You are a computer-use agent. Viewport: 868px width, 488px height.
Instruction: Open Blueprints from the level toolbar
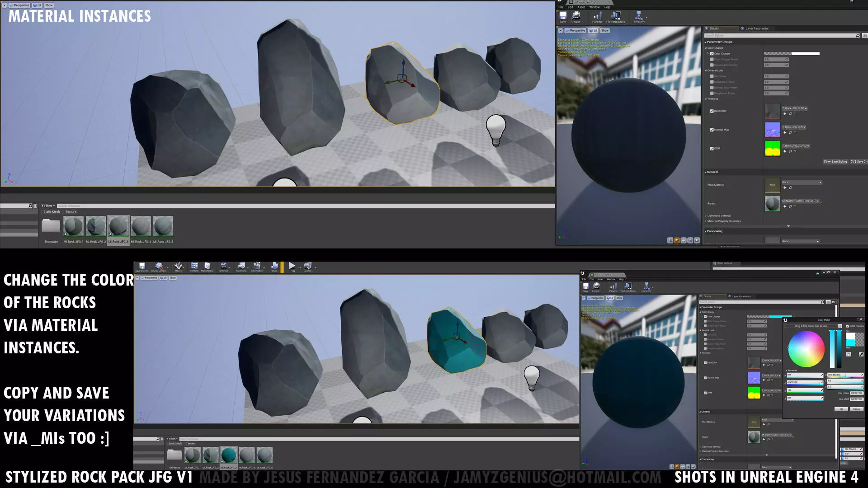coord(241,267)
